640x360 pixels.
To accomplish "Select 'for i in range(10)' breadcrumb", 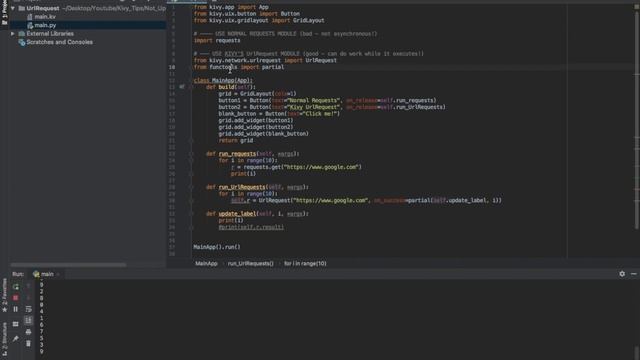I will pyautogui.click(x=305, y=264).
